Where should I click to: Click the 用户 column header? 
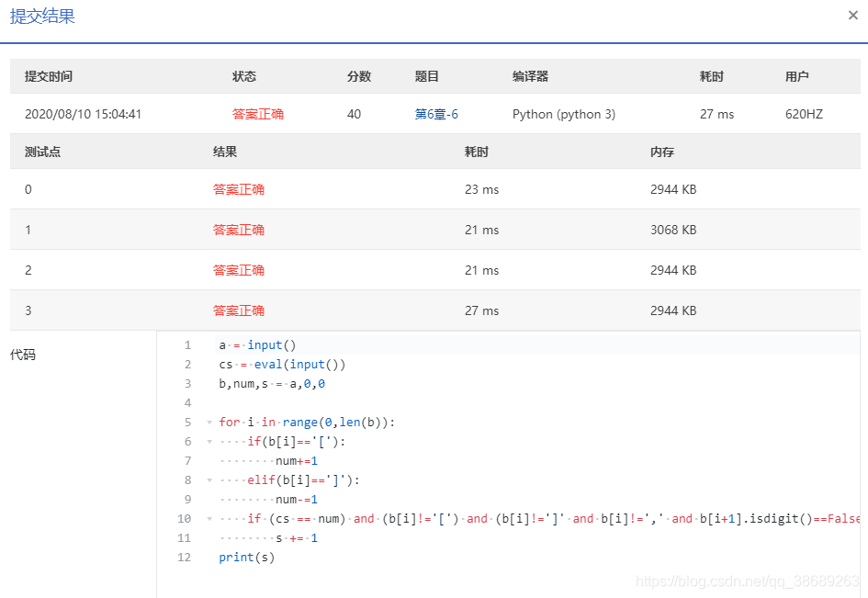pos(797,77)
